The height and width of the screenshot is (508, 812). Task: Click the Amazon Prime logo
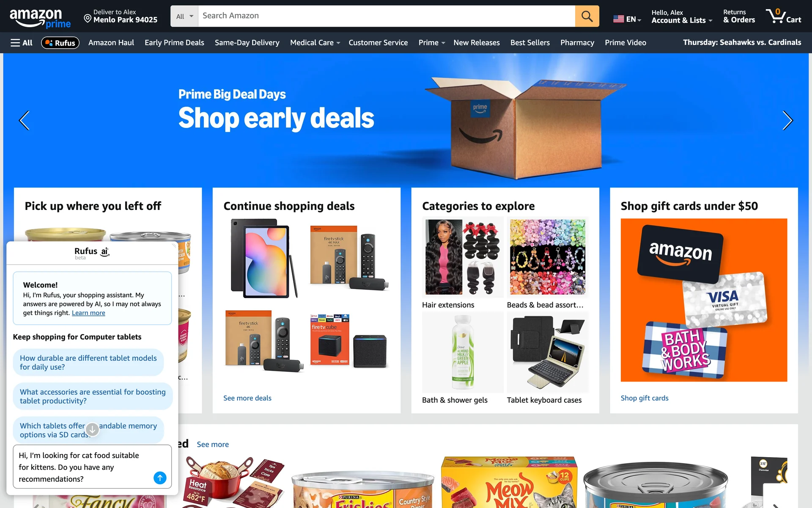[40, 19]
